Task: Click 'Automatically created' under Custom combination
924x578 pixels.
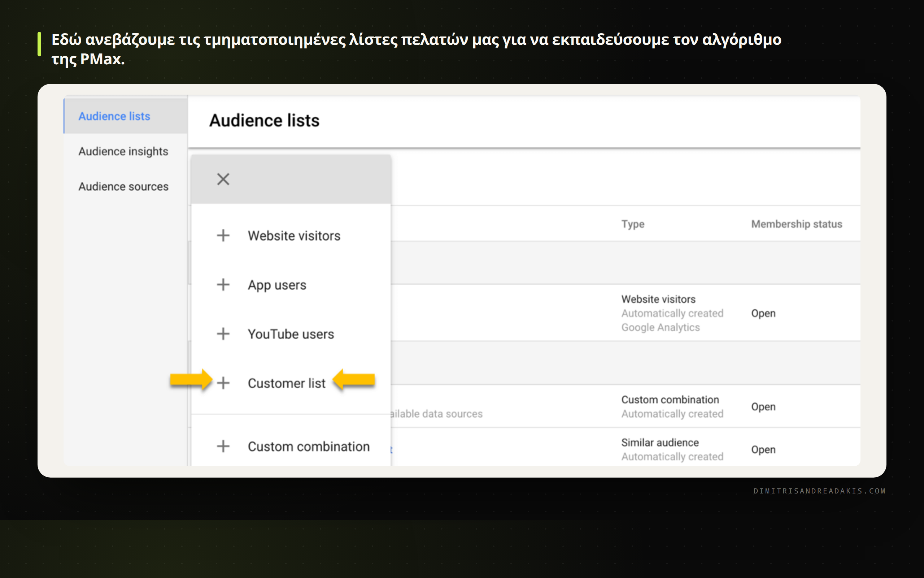Action: (672, 414)
